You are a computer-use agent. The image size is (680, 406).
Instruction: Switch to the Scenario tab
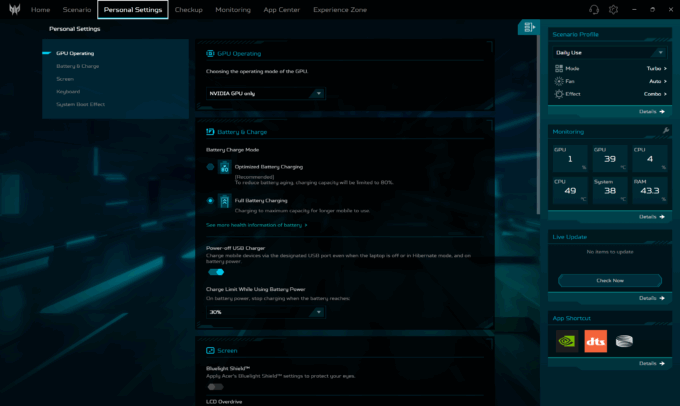(x=77, y=10)
